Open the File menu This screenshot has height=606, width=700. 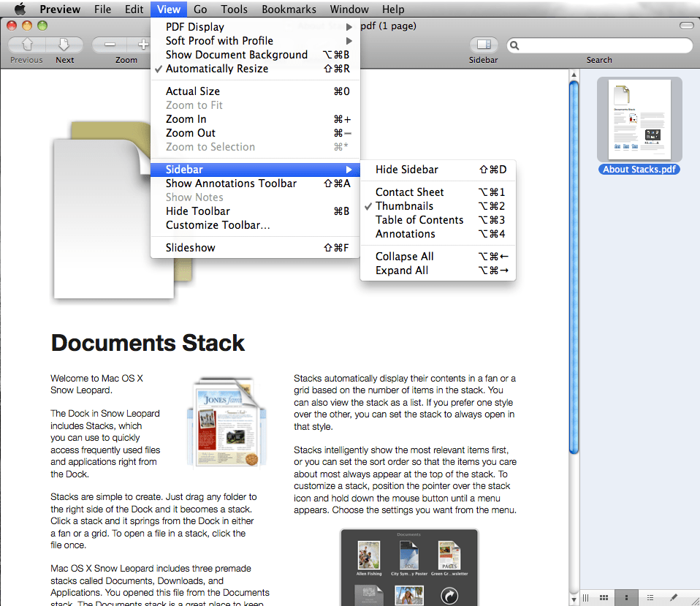pos(103,9)
